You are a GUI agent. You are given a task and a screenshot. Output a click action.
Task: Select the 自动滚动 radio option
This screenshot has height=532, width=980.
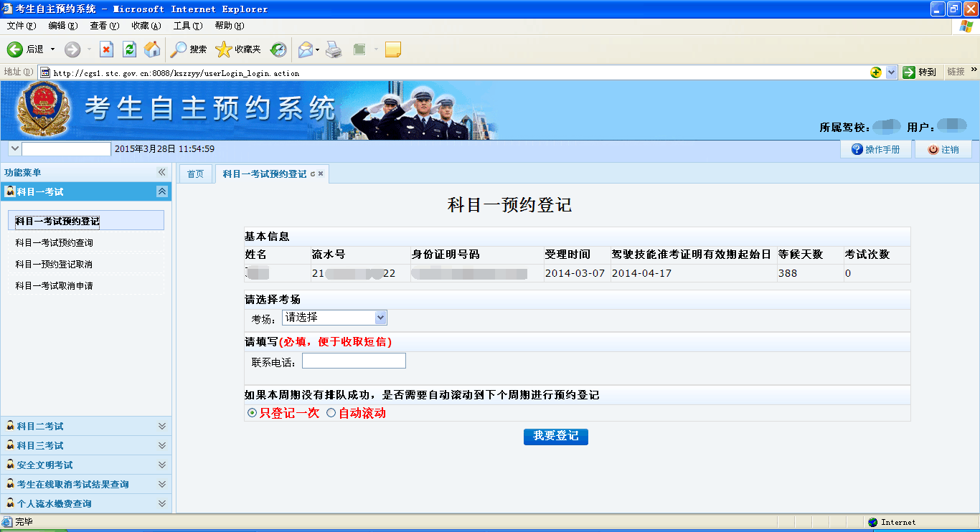tap(331, 413)
